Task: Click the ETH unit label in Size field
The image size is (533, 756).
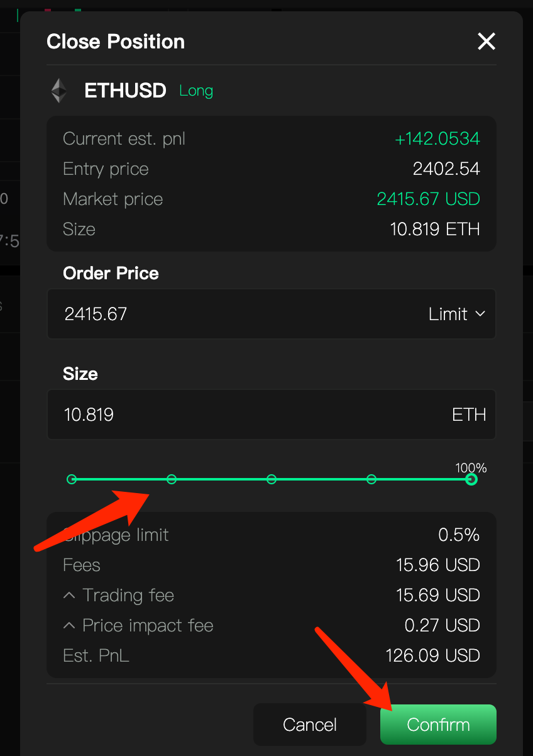Action: pyautogui.click(x=469, y=414)
